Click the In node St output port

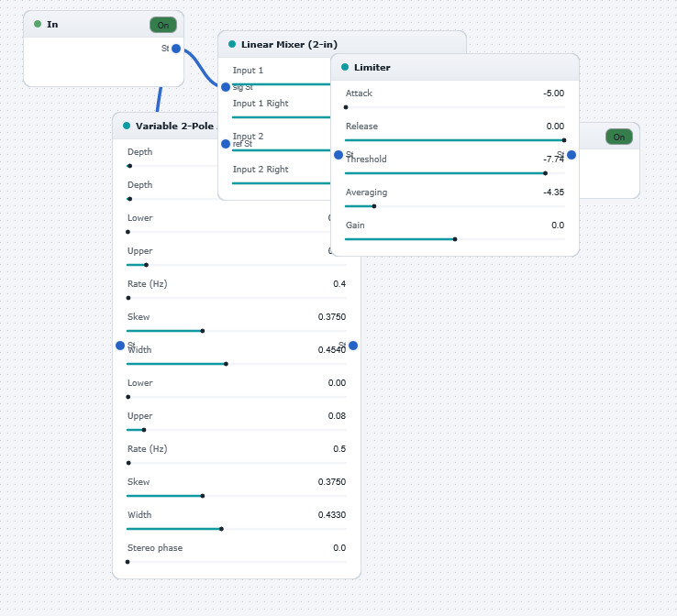coord(176,49)
